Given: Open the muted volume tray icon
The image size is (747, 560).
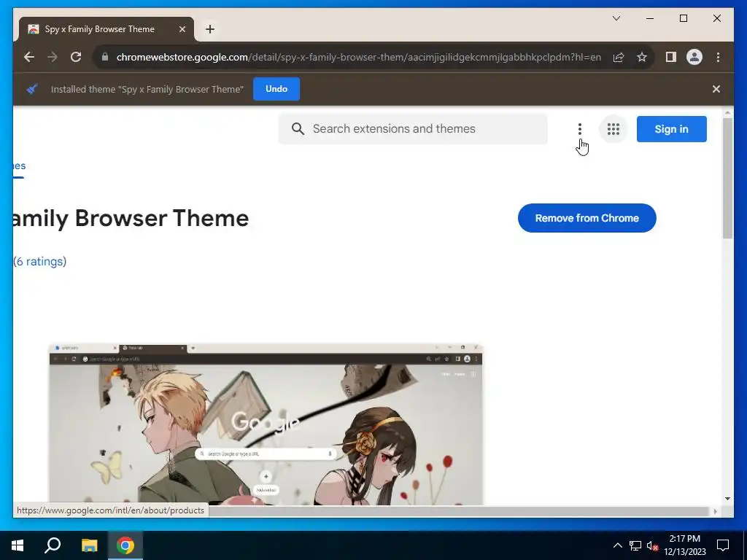Looking at the screenshot, I should point(652,545).
